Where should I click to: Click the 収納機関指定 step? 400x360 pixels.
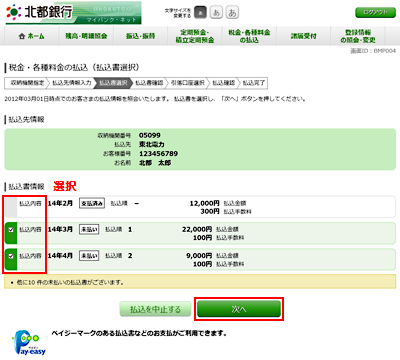point(27,83)
